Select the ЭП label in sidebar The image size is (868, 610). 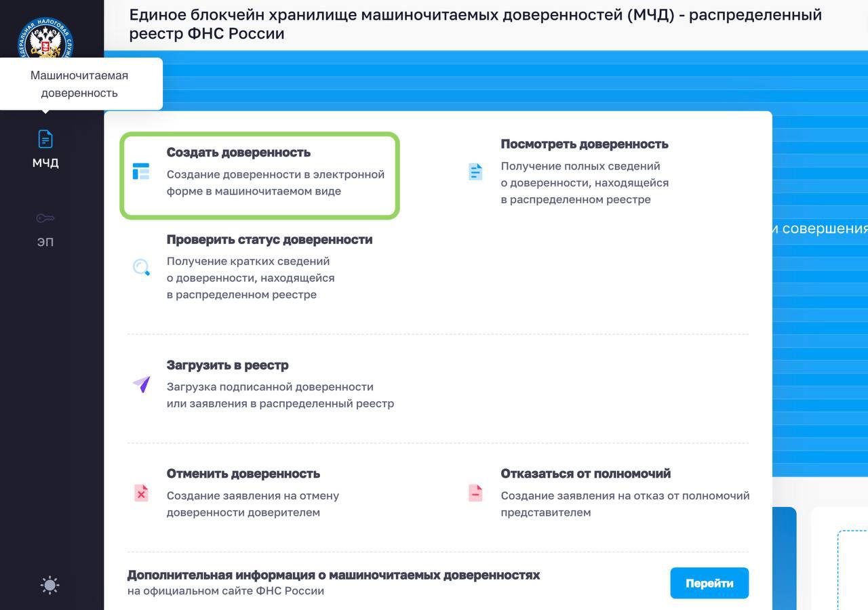45,242
